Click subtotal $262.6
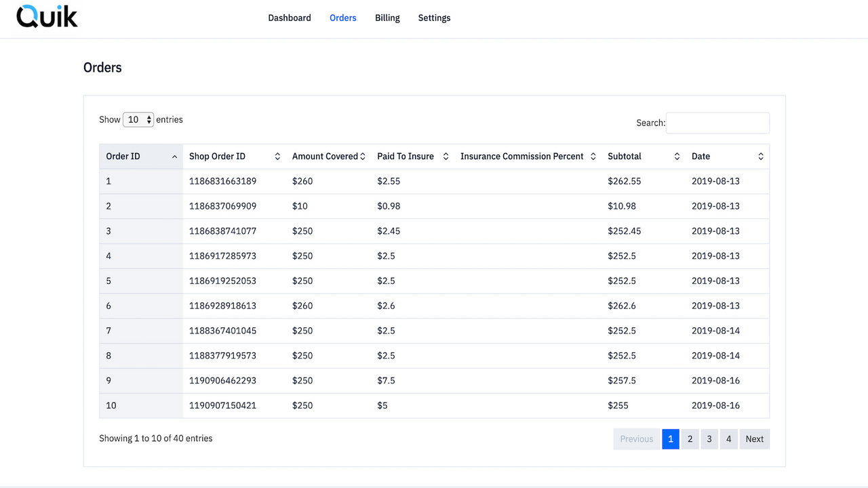868x488 pixels. (x=622, y=306)
